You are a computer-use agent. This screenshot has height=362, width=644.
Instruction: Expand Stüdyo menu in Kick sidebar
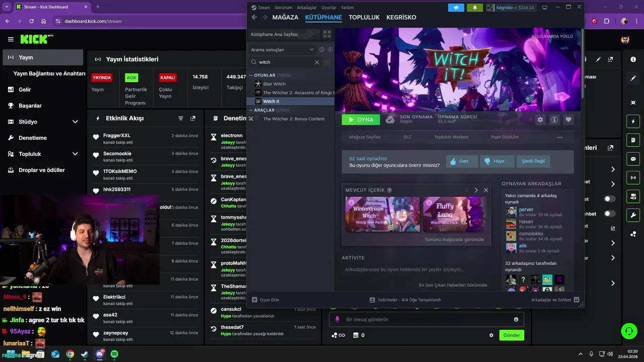[x=75, y=122]
